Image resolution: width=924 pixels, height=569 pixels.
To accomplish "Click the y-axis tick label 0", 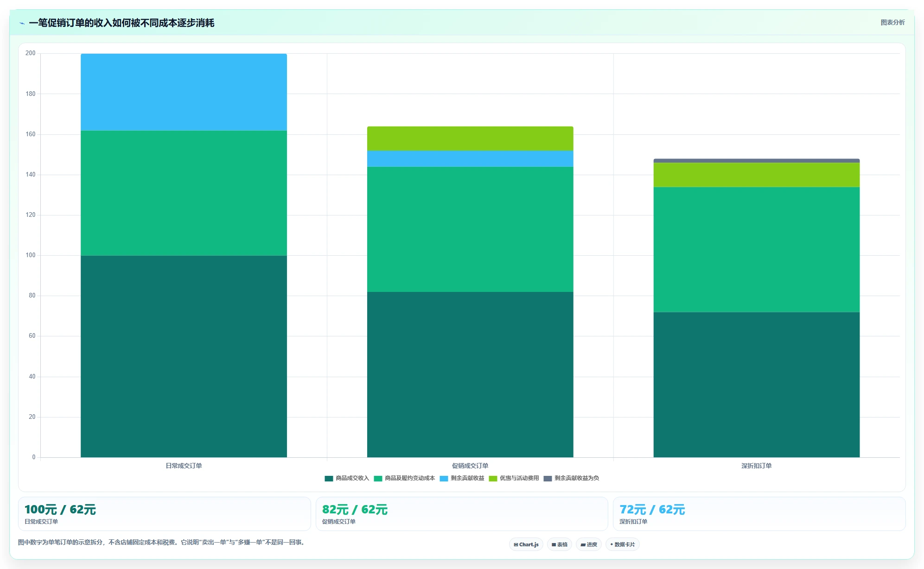I will click(33, 457).
